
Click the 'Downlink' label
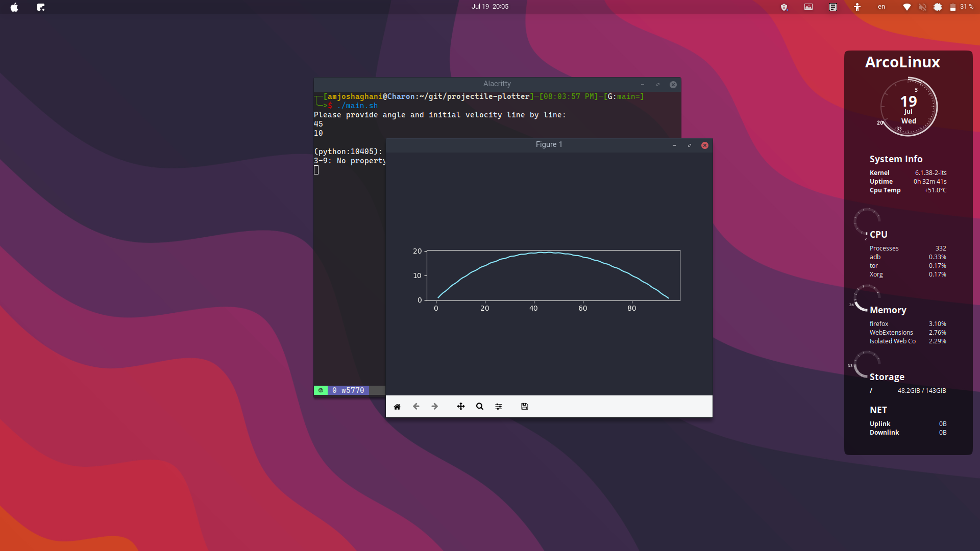click(x=884, y=433)
